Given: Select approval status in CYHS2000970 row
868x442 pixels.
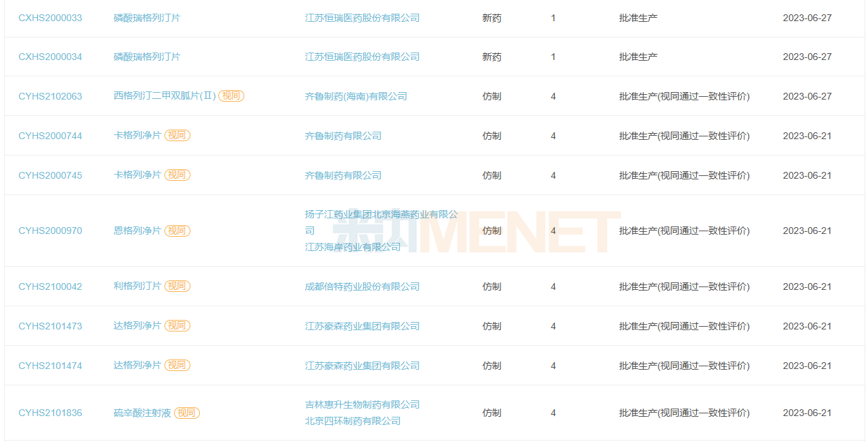Looking at the screenshot, I should (684, 231).
